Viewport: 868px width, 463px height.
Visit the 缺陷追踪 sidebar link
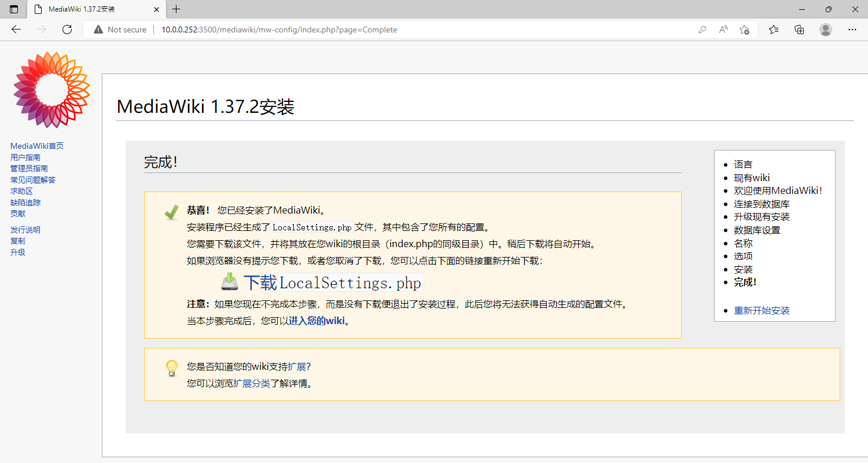point(25,202)
